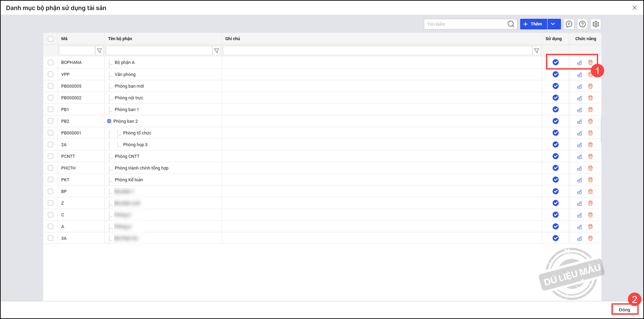Edit the PB000002 row
The width and height of the screenshot is (644, 319).
coord(579,98)
